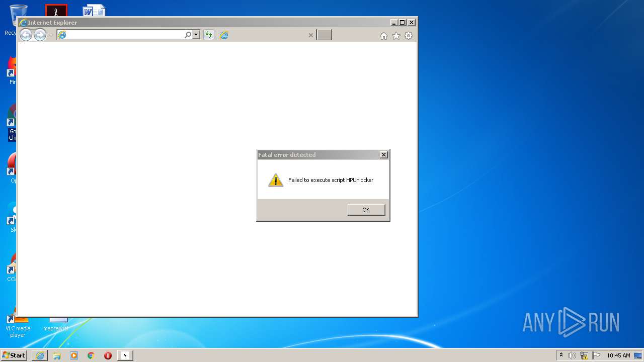The image size is (644, 362).
Task: Click the Show desktop button
Action: pyautogui.click(x=639, y=355)
